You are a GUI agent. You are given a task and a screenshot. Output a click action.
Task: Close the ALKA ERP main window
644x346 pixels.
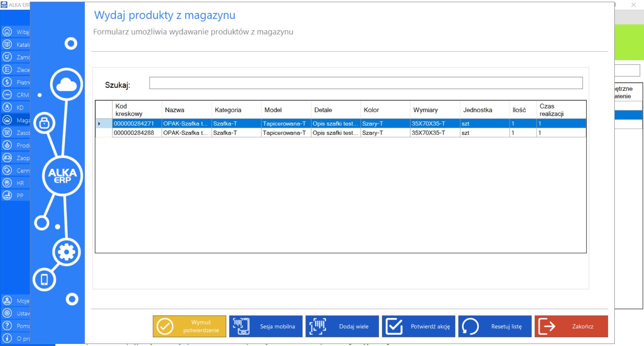[x=634, y=5]
